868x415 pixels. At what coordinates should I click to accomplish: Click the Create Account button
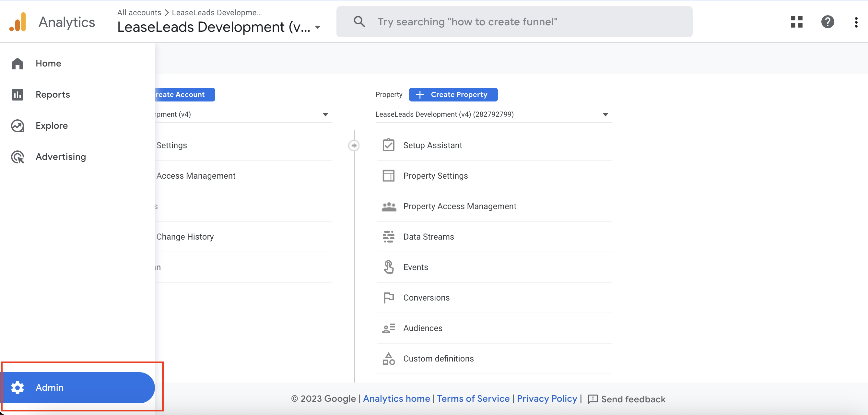(185, 95)
